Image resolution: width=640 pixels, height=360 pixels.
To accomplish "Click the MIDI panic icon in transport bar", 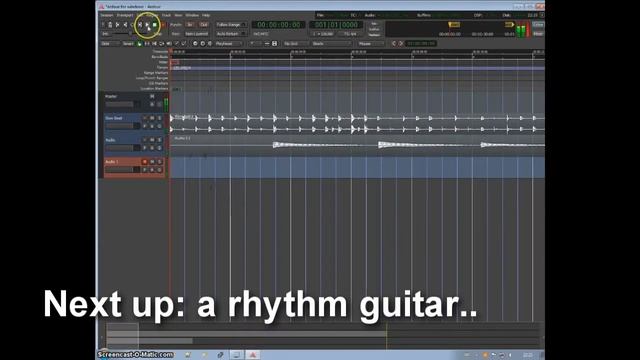I will pyautogui.click(x=103, y=25).
